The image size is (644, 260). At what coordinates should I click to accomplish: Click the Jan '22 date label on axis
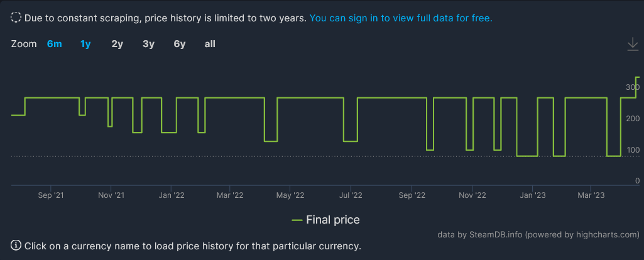click(x=170, y=196)
